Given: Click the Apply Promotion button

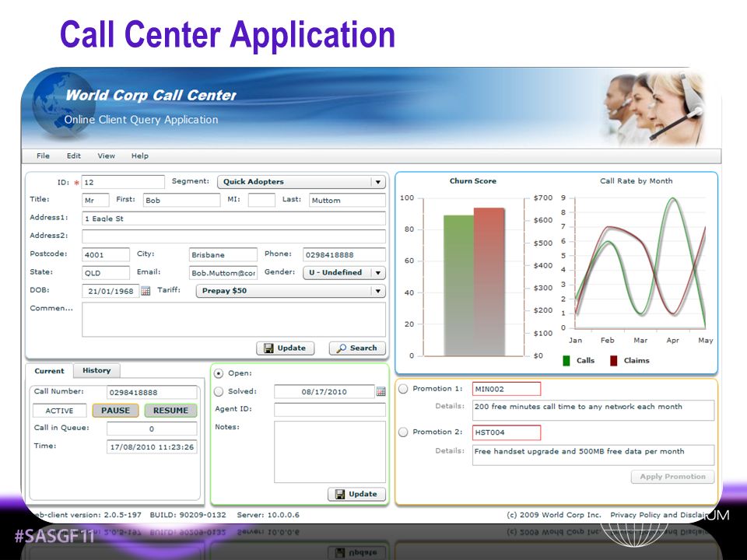Looking at the screenshot, I should click(672, 477).
